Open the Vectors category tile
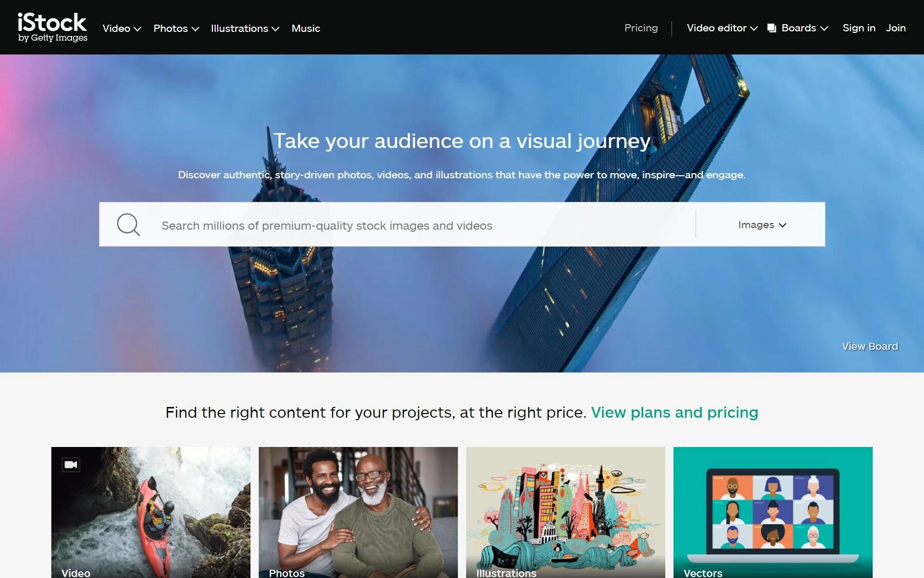 click(773, 512)
